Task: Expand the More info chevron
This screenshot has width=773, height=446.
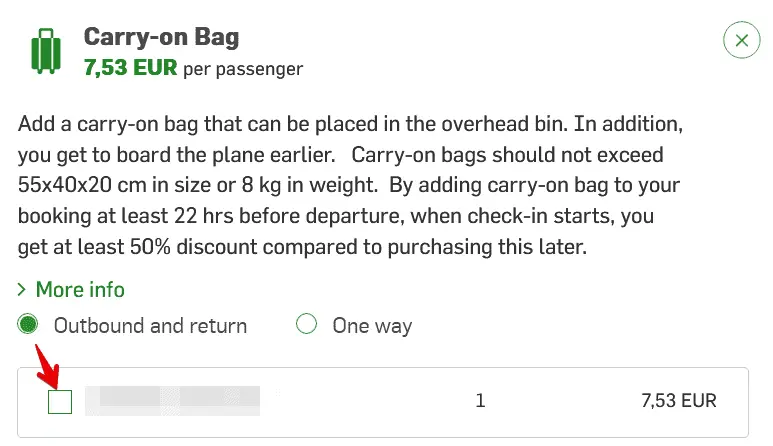Action: pos(22,290)
